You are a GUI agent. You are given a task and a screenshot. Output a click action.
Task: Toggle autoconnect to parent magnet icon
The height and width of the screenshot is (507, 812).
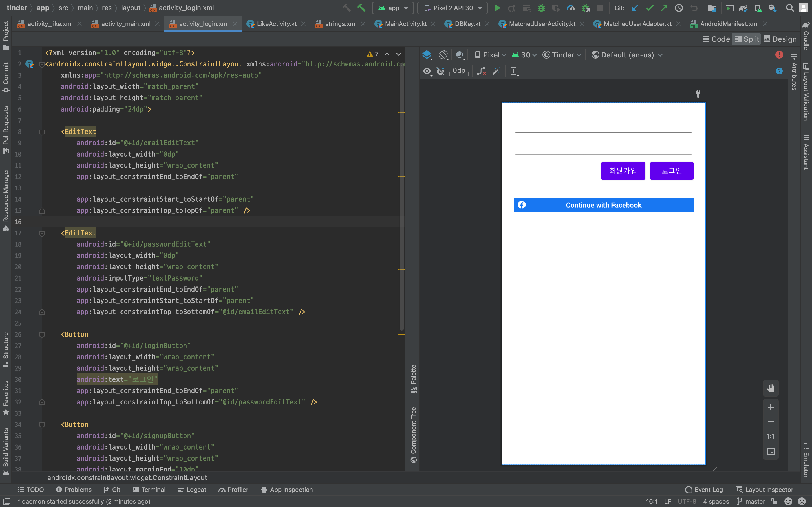[x=441, y=71]
